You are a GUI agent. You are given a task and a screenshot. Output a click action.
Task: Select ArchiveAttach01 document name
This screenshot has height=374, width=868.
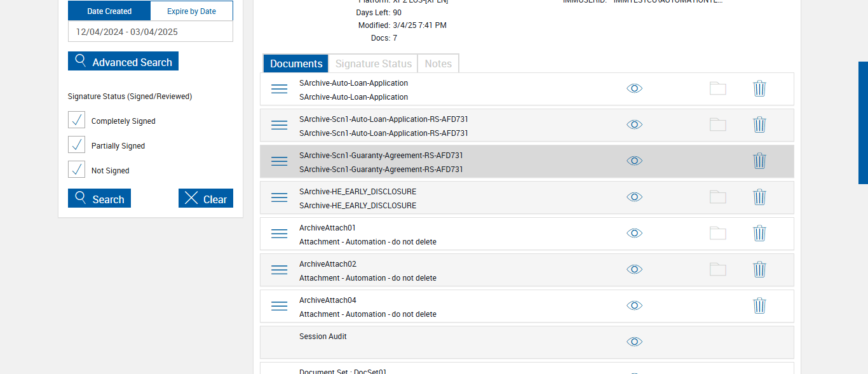328,228
